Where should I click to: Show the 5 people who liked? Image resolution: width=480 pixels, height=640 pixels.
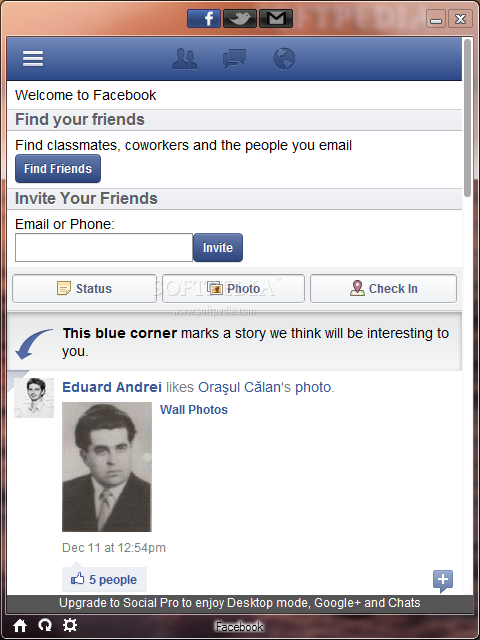point(104,579)
